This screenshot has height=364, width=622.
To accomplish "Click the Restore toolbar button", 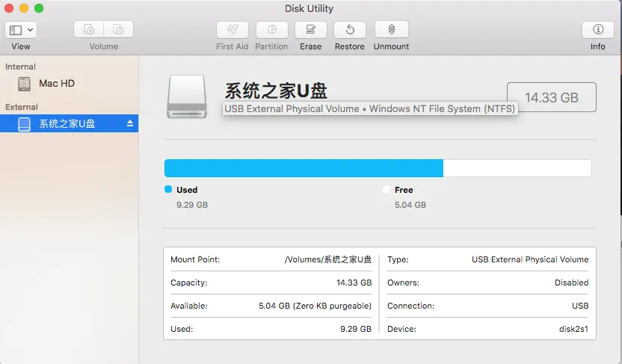I will point(349,29).
